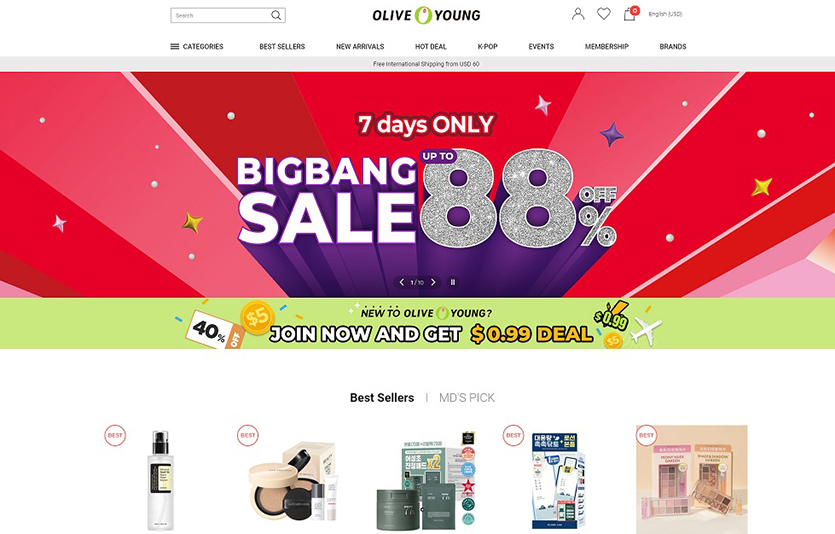This screenshot has width=835, height=534.
Task: Open the shopping bag cart icon
Action: (630, 14)
